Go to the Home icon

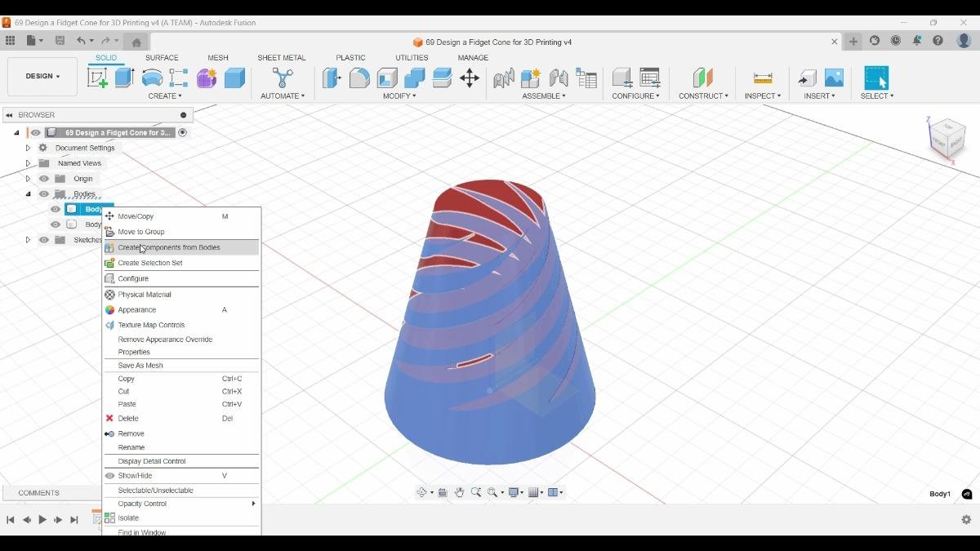point(136,42)
